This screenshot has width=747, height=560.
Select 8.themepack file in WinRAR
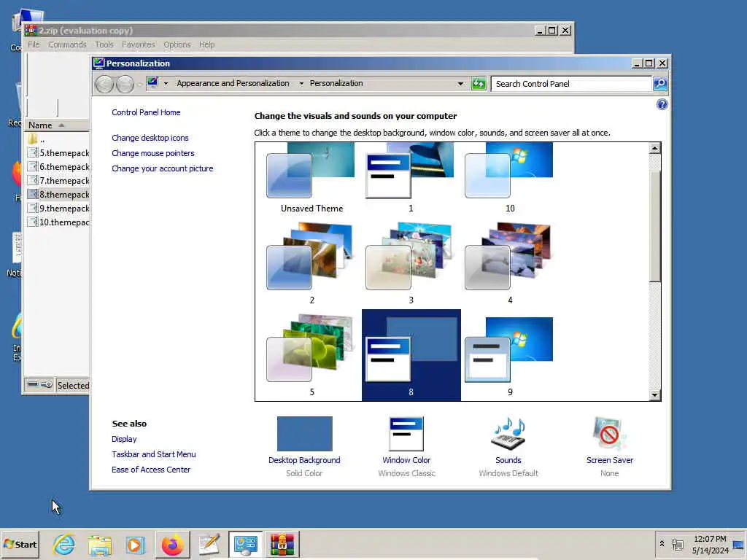[58, 194]
